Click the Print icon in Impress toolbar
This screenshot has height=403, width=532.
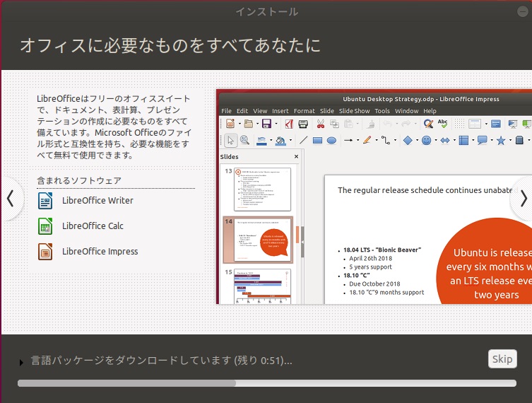302,124
